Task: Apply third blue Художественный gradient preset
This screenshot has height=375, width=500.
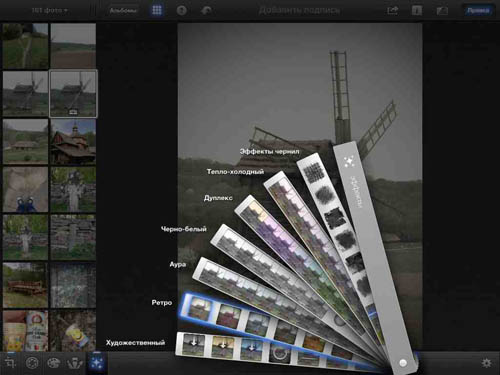Action: (x=251, y=349)
